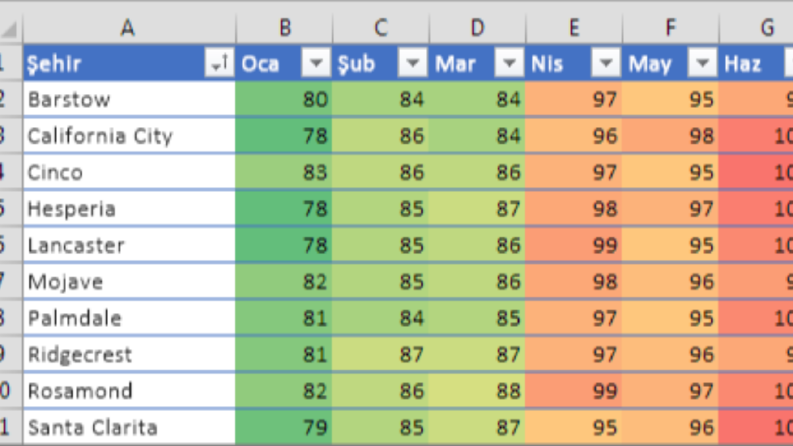This screenshot has height=446, width=793.
Task: Open the Şub column filter dropdown
Action: (413, 63)
